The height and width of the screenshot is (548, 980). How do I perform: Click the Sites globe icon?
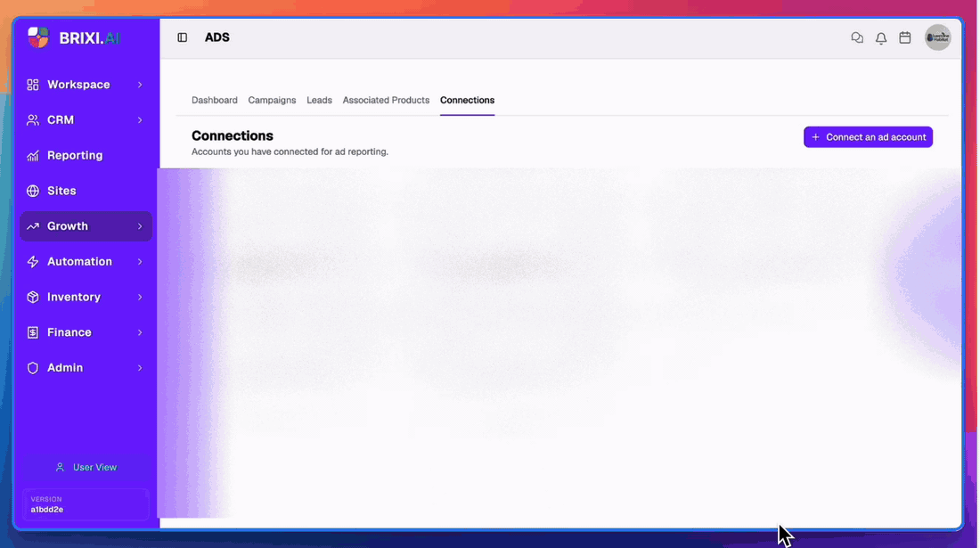point(32,191)
